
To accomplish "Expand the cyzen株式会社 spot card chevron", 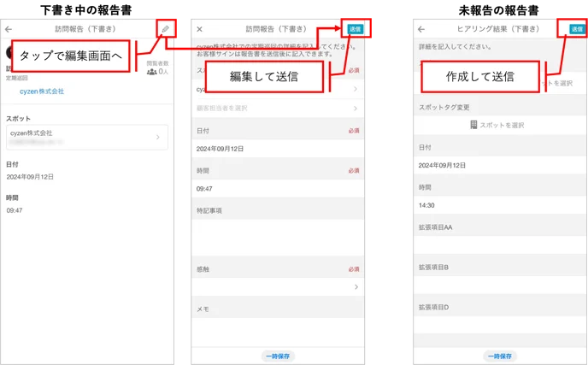I will [158, 138].
